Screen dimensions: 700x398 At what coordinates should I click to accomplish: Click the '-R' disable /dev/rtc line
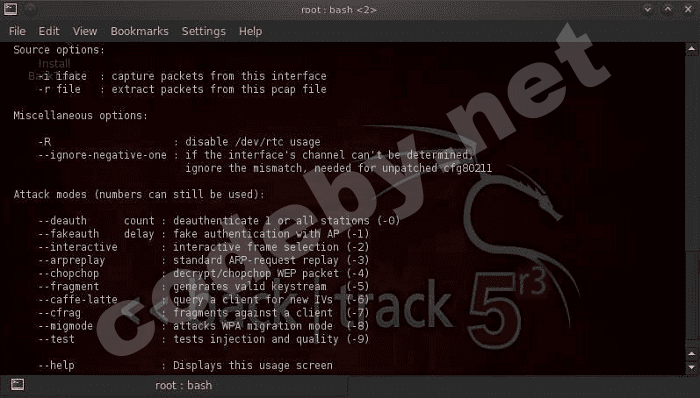[x=179, y=142]
